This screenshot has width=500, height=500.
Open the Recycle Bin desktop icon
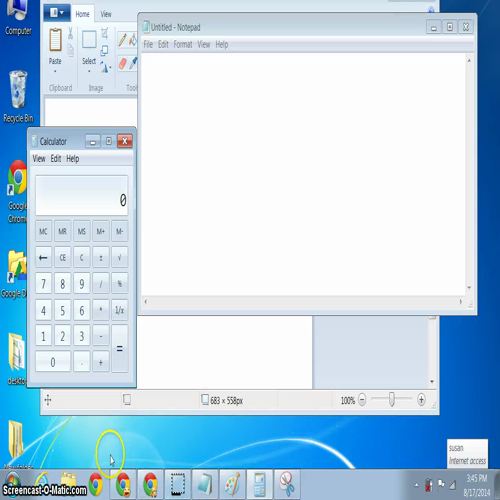pyautogui.click(x=18, y=97)
